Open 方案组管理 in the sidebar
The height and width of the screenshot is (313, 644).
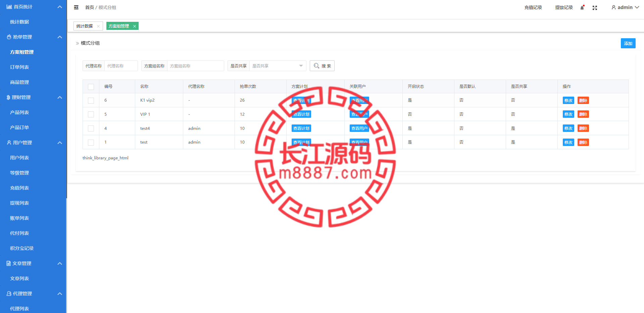point(22,52)
